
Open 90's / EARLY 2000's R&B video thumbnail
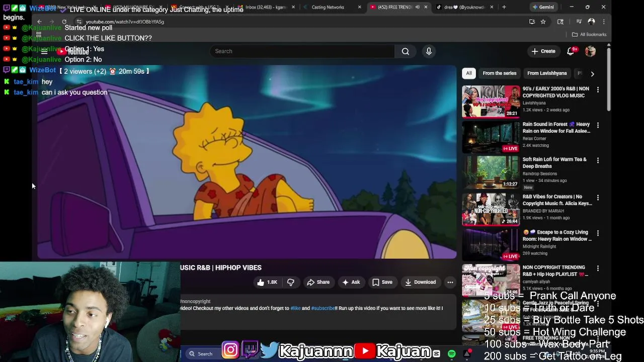[491, 101]
